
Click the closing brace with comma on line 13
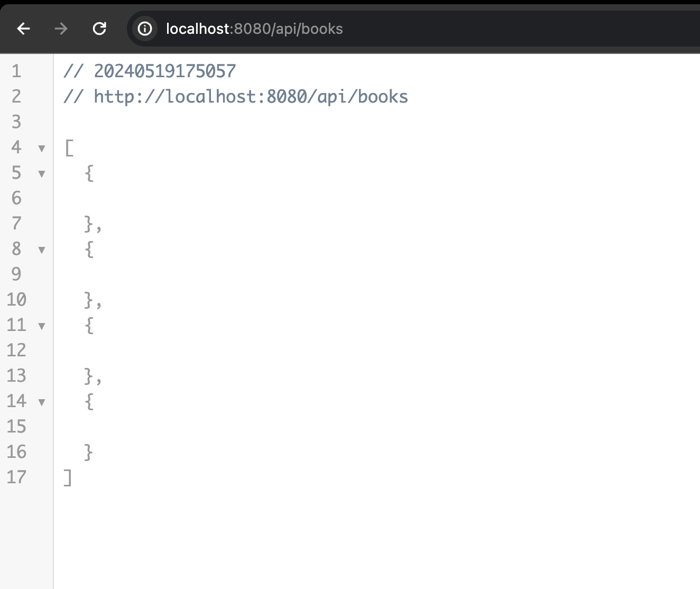[93, 376]
